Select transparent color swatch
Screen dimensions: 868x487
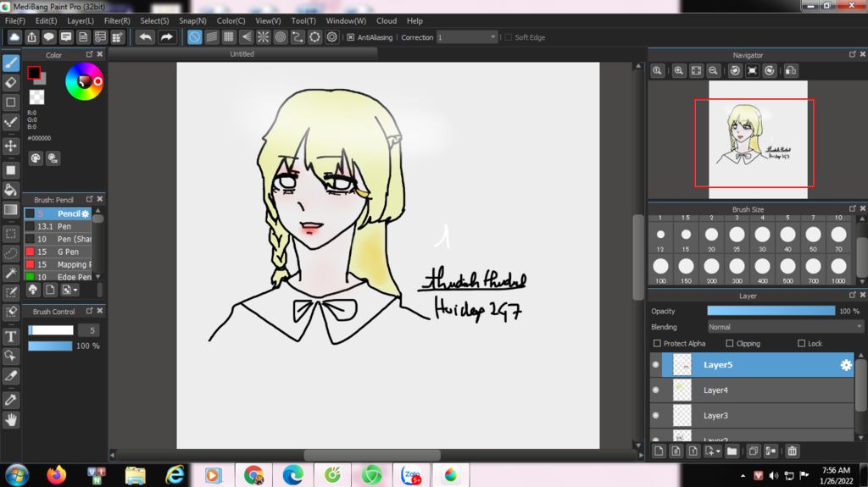36,97
